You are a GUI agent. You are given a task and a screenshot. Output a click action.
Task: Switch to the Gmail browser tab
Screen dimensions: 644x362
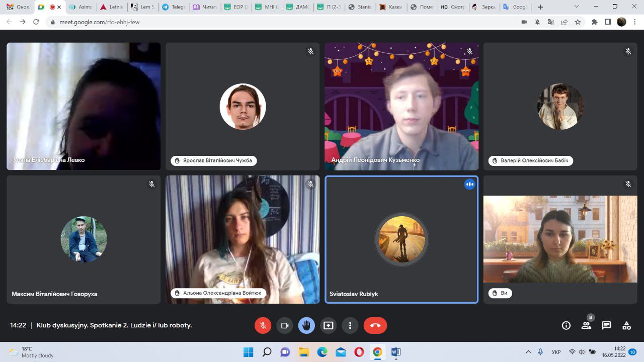(18, 7)
